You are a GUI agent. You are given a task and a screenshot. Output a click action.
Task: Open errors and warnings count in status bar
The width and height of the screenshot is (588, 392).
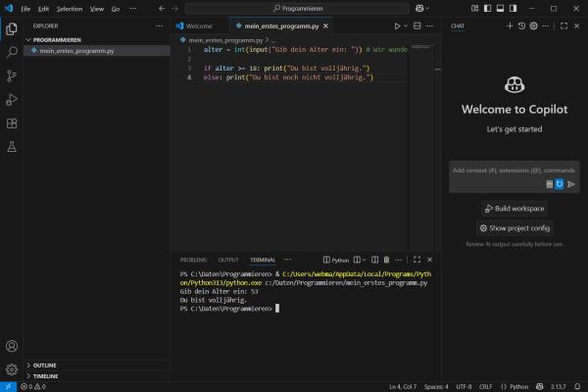(33, 387)
